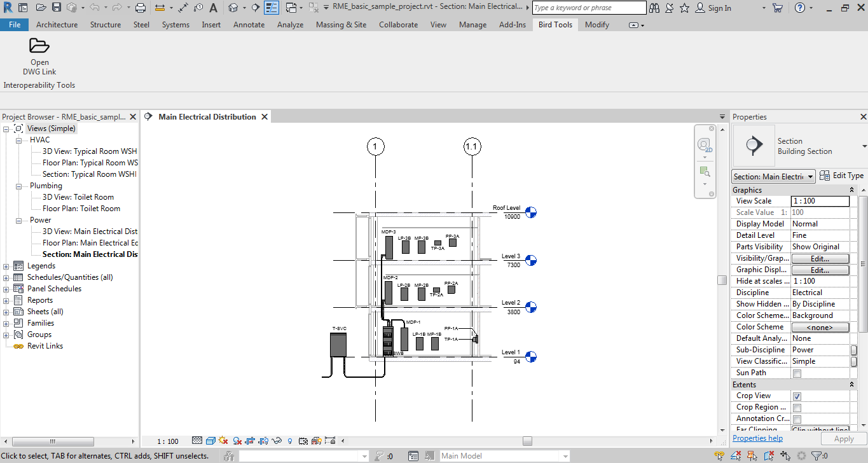Enable the Crop Region Visible checkbox

pos(796,406)
